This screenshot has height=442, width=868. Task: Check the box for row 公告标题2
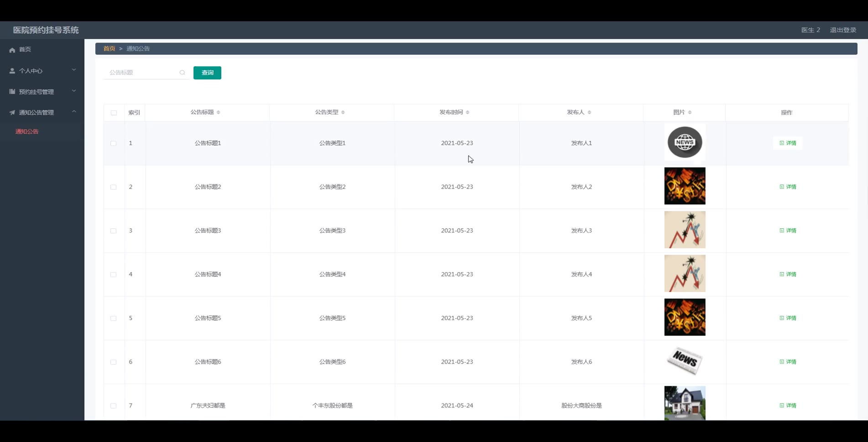click(113, 187)
